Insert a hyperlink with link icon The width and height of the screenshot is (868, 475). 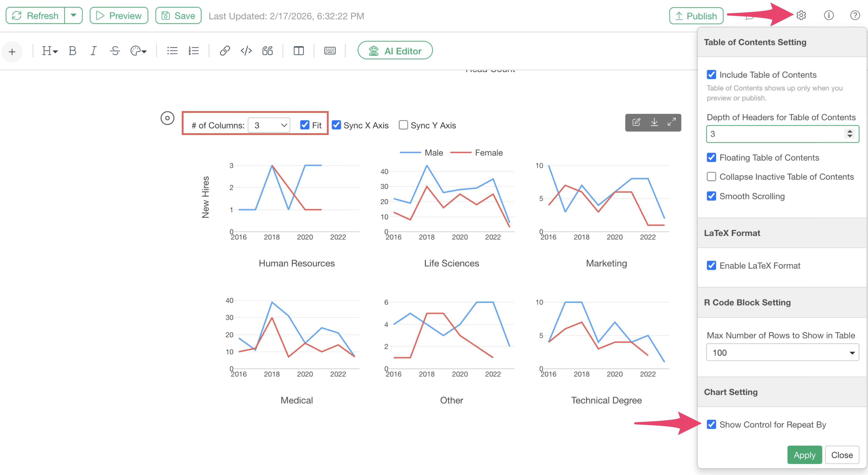point(225,51)
